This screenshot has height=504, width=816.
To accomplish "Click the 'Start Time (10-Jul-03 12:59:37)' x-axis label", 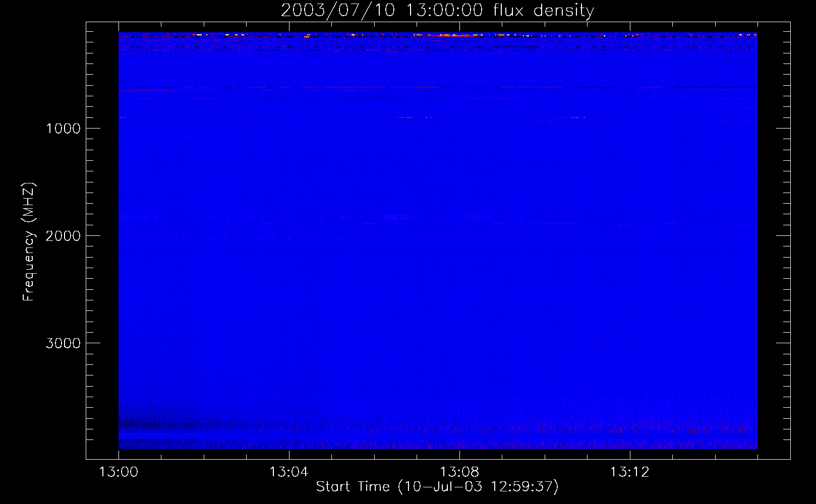I will coord(437,487).
